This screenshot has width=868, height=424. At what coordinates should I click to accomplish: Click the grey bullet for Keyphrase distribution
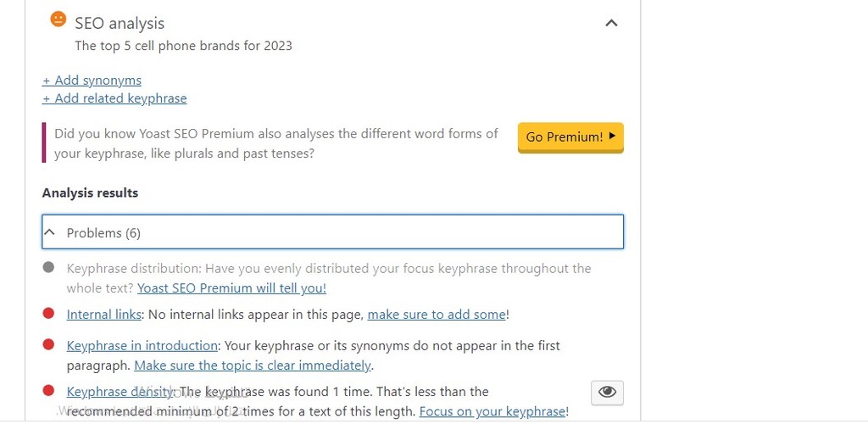(48, 267)
